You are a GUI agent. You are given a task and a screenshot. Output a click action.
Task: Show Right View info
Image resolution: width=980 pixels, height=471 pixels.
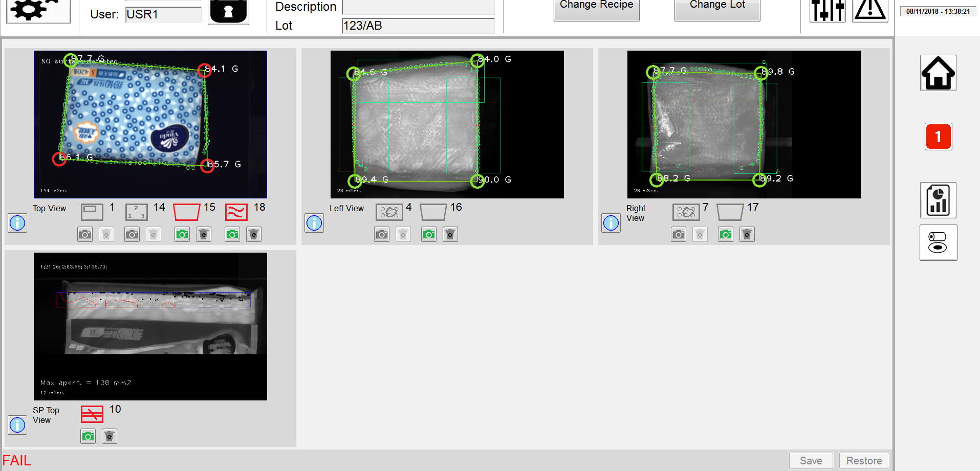tap(611, 223)
